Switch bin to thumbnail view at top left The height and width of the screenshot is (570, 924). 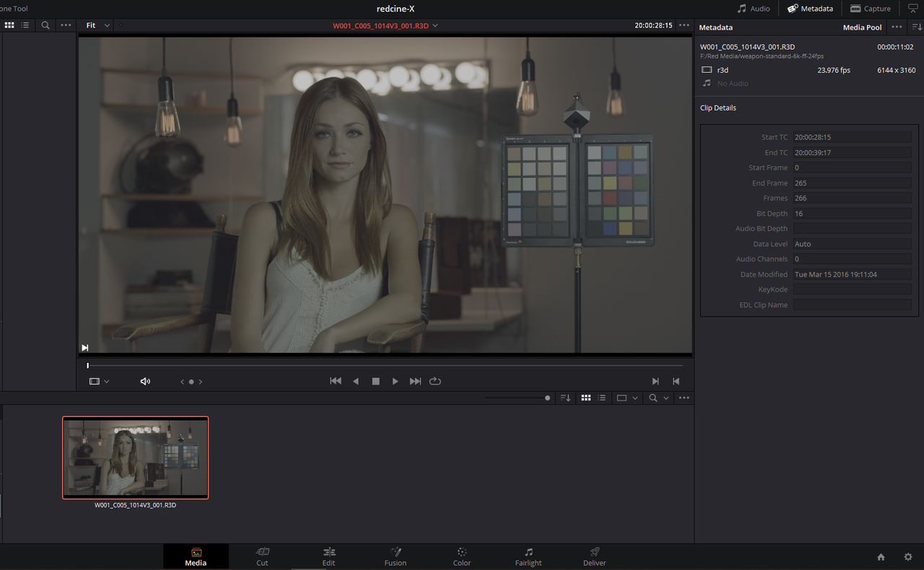9,25
